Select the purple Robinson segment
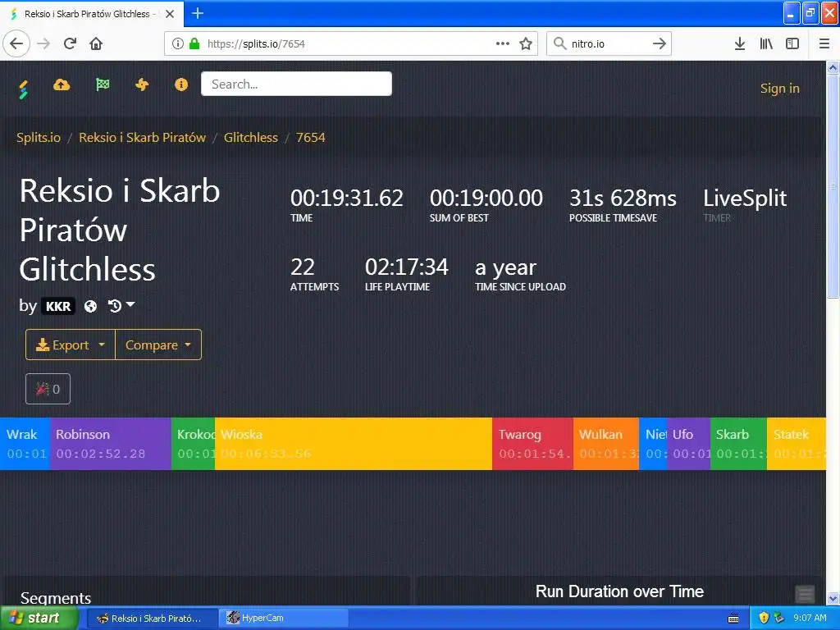Screen dimensions: 840x630 [x=111, y=444]
